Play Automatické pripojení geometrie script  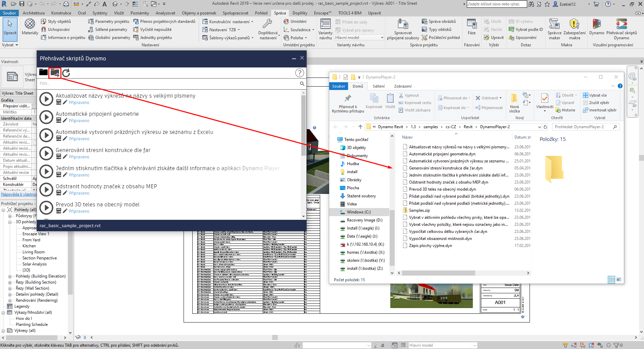pyautogui.click(x=46, y=117)
